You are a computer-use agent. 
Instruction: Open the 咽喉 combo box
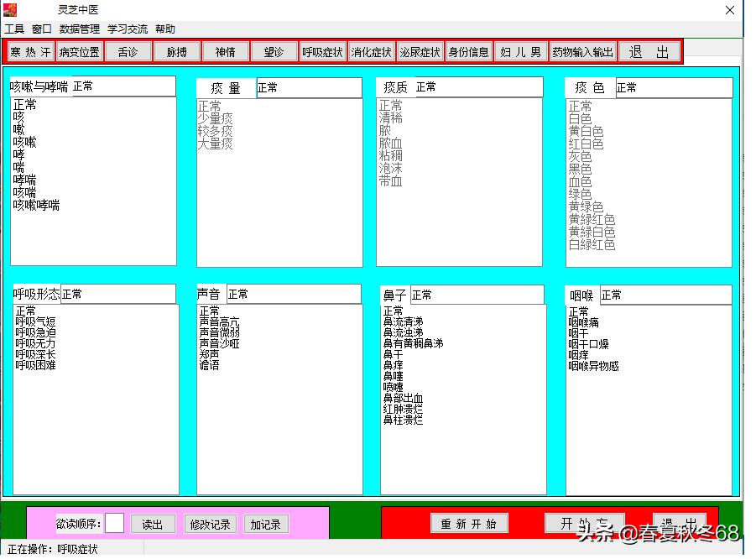(x=667, y=294)
